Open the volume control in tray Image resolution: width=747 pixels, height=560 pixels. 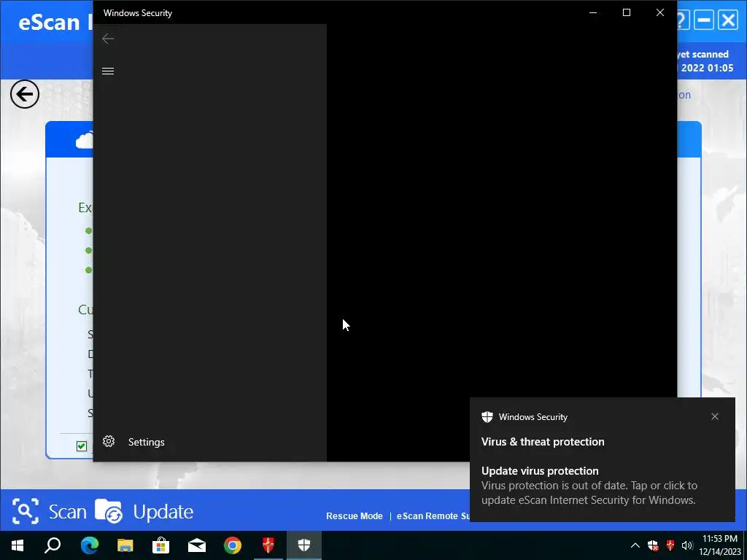click(x=687, y=545)
